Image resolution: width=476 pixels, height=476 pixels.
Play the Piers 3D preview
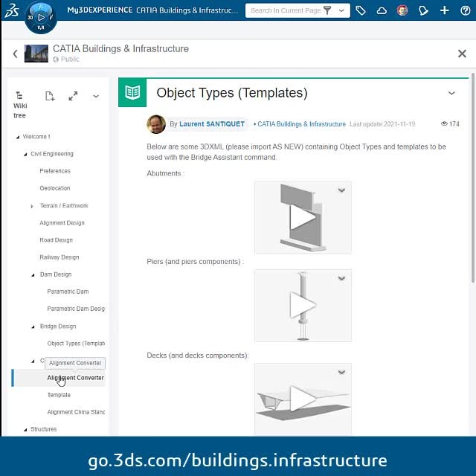[303, 305]
